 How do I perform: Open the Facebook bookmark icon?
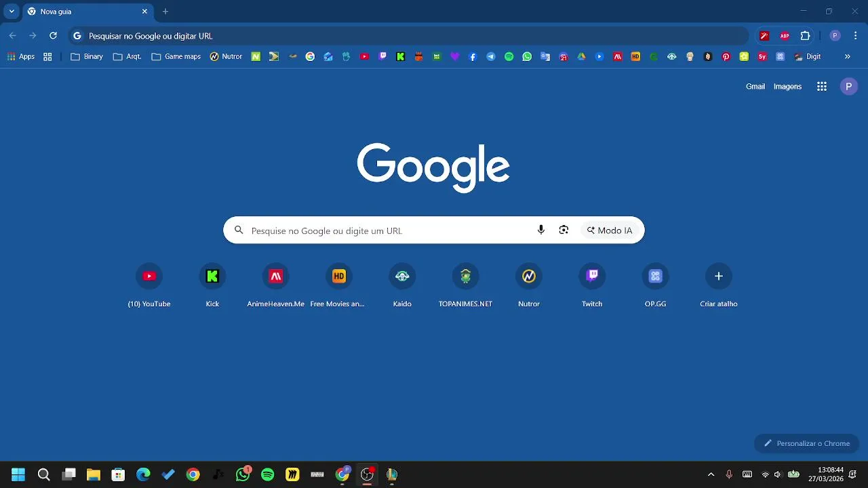click(x=473, y=57)
